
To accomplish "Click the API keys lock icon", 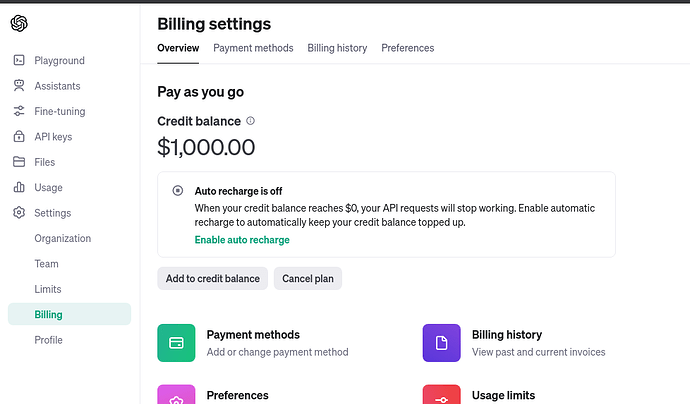I will tap(19, 136).
